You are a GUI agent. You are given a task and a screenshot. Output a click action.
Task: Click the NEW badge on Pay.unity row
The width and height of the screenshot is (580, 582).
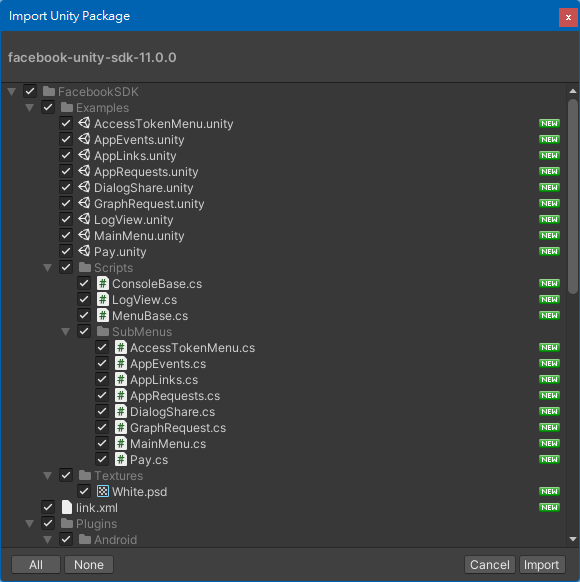tap(549, 251)
